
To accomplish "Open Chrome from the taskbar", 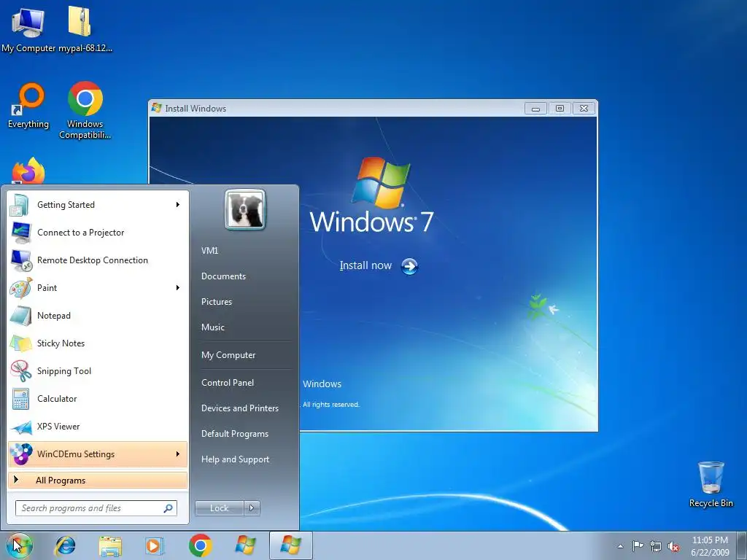I will (x=200, y=545).
